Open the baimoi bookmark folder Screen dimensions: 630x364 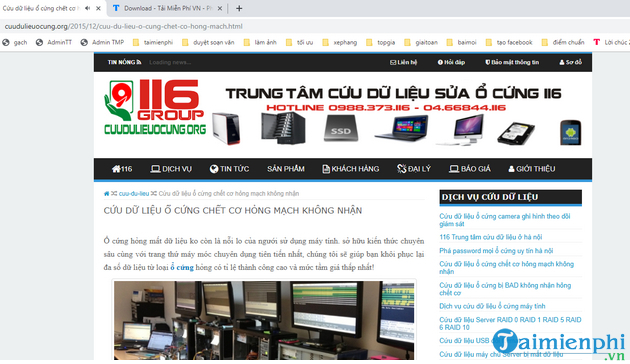pos(461,42)
